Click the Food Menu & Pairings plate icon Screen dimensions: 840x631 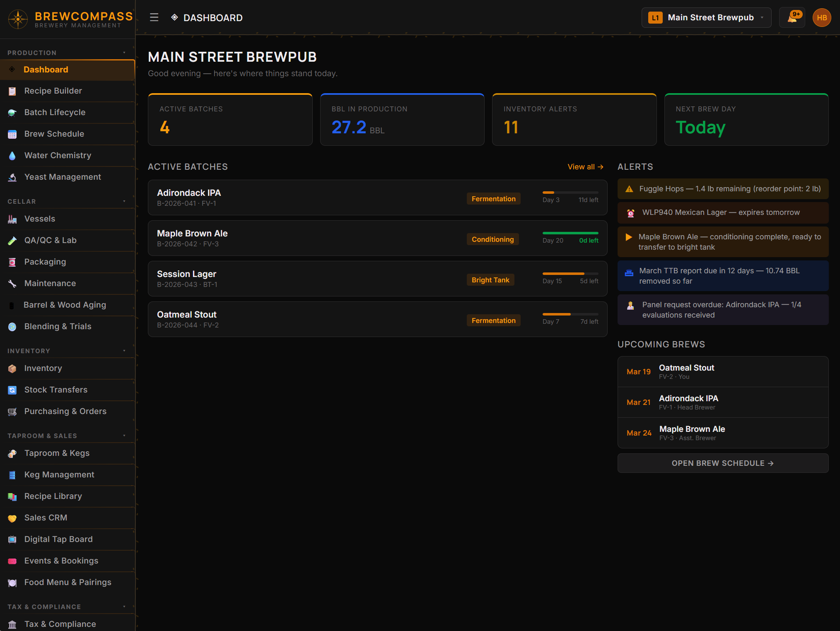pyautogui.click(x=12, y=583)
